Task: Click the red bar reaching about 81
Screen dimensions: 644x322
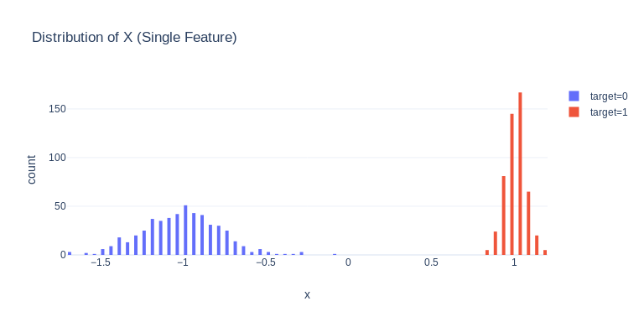Action: click(x=503, y=216)
